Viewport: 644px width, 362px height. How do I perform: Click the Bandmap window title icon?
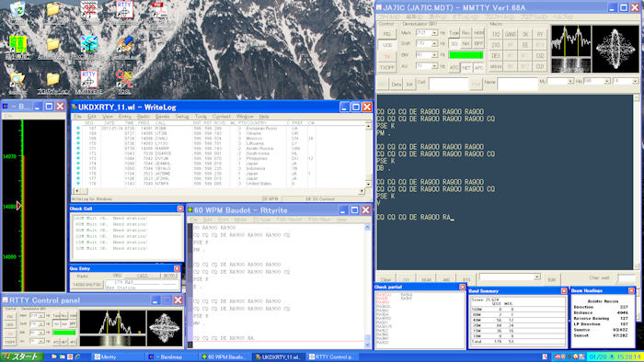6,107
